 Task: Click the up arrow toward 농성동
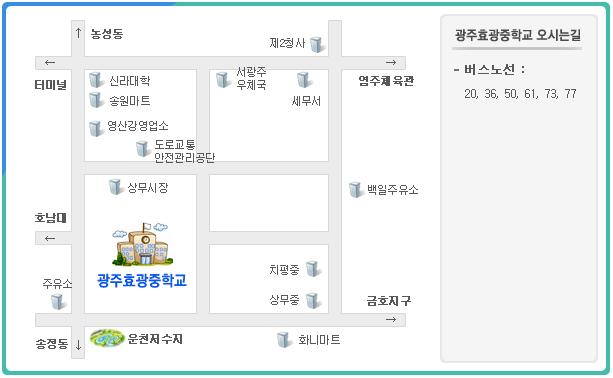(x=79, y=33)
